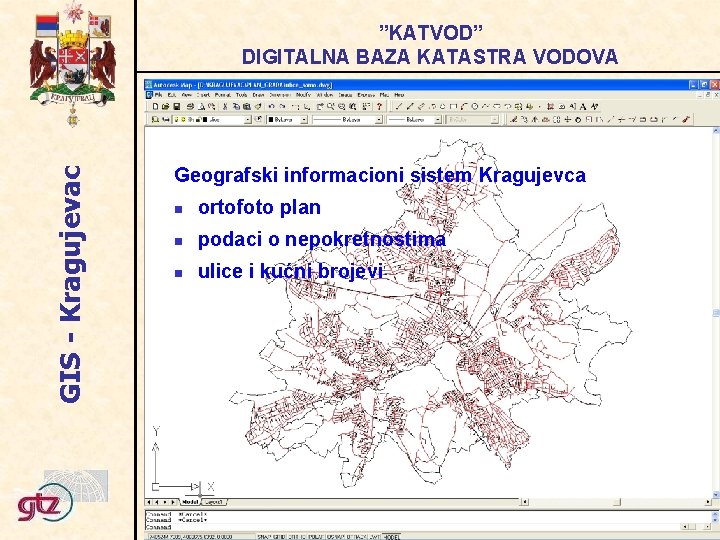Screen dimensions: 720x540
Task: Open the layer selection dropdown
Action: (248, 119)
